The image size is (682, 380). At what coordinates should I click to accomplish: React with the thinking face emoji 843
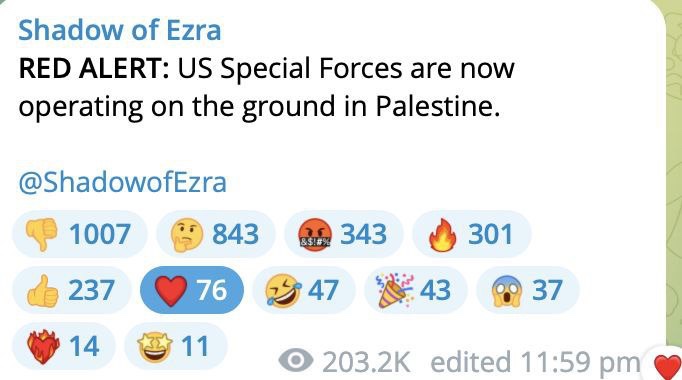(216, 234)
